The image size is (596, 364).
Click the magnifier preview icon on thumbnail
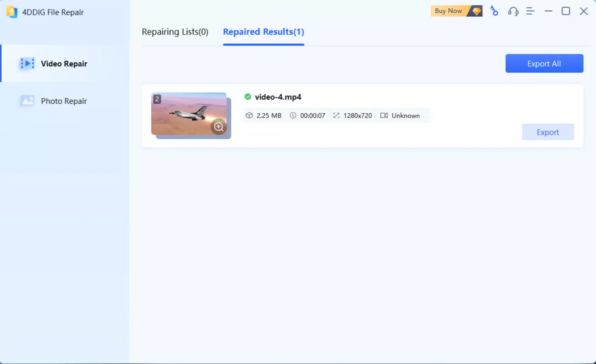click(x=219, y=127)
